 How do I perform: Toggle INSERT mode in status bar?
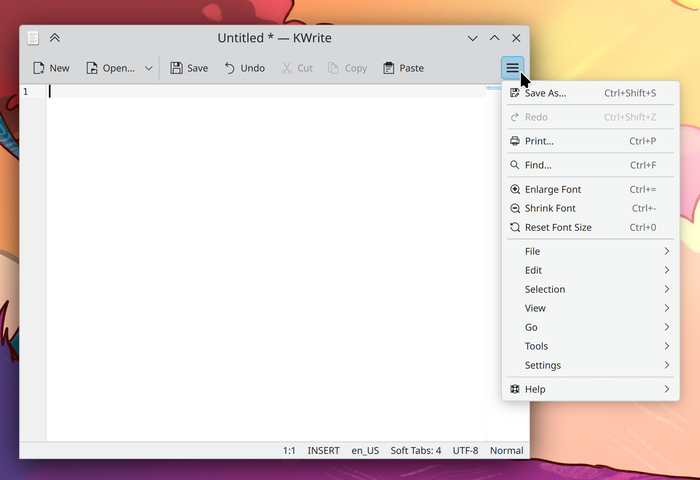coord(324,450)
